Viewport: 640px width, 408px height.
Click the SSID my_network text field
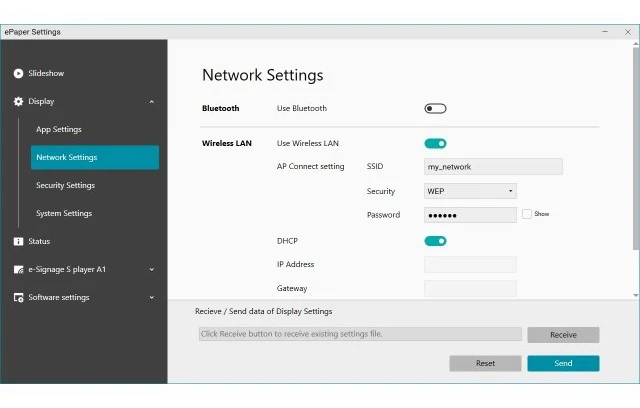(493, 167)
